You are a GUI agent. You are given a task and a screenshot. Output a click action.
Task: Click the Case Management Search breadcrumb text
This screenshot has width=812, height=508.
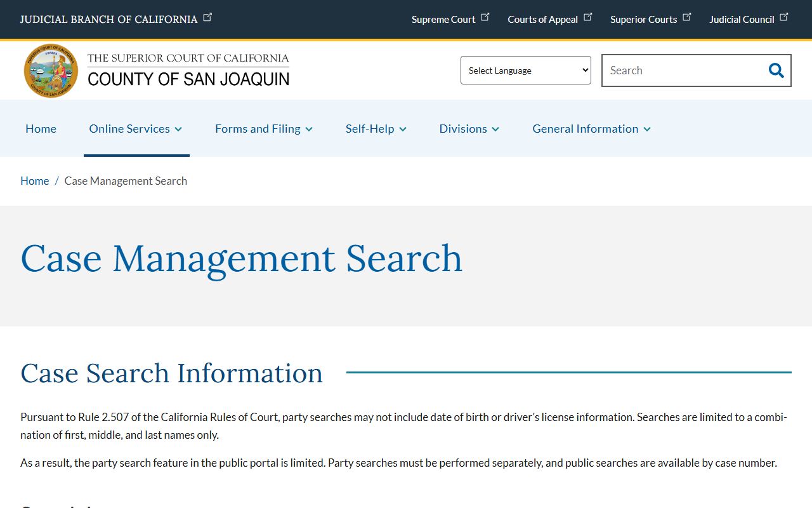point(126,181)
